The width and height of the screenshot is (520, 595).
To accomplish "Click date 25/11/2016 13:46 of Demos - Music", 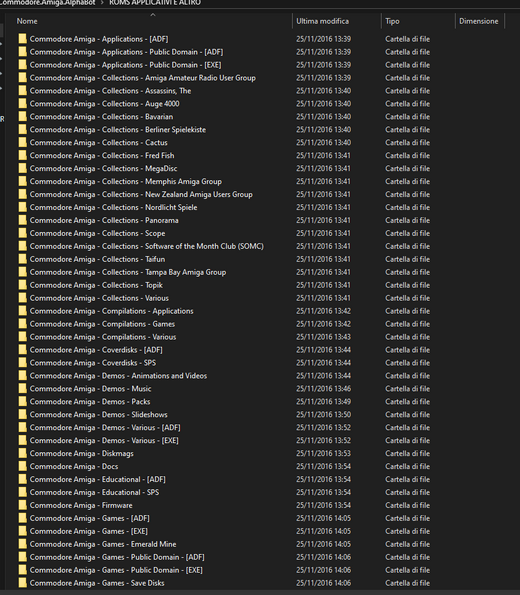I will (x=323, y=389).
